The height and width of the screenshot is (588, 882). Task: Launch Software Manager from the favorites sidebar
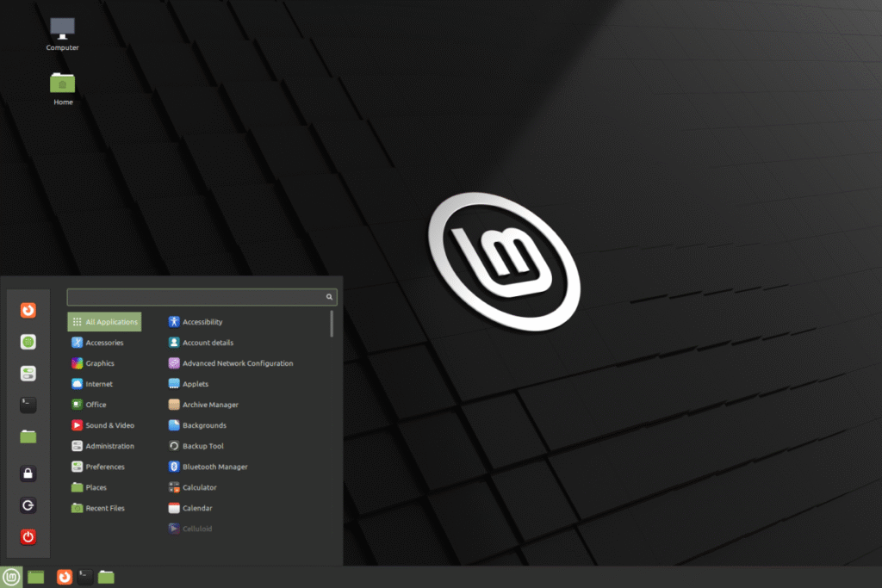pos(28,342)
